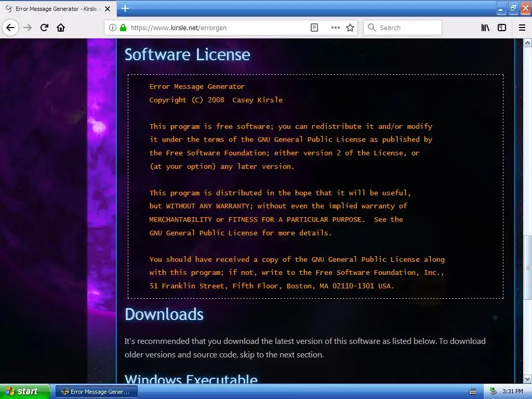This screenshot has height=399, width=532.
Task: Click the green secure padlock icon
Action: click(123, 28)
